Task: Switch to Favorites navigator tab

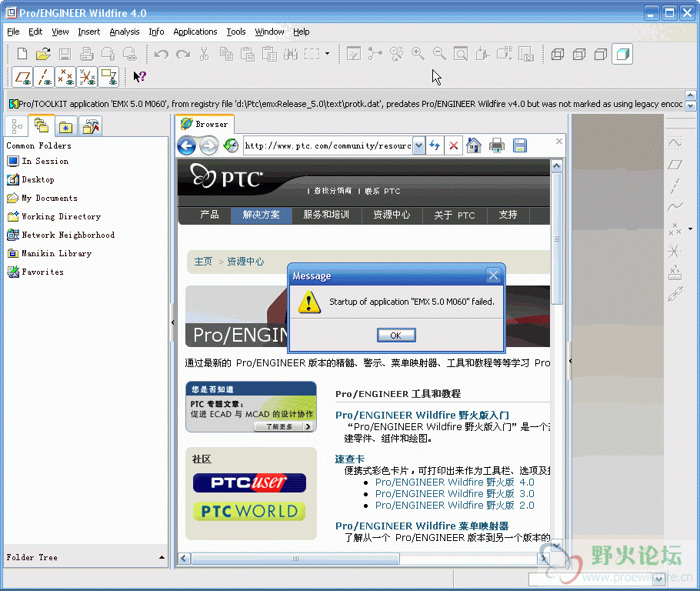Action: pos(66,126)
